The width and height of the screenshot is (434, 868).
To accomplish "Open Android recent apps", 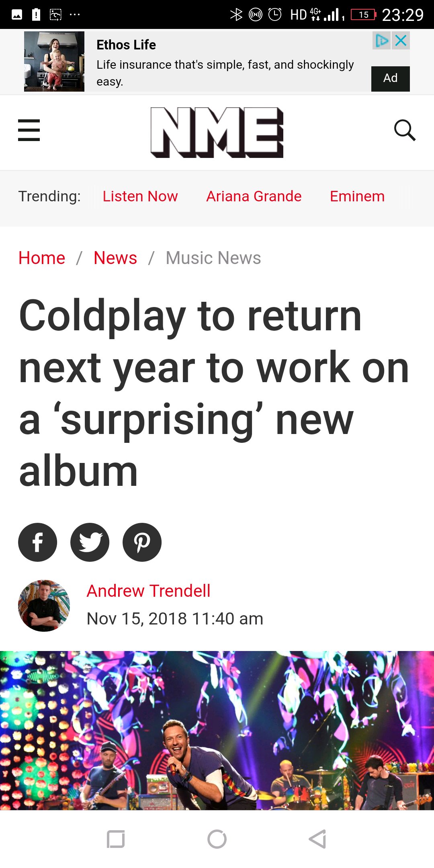I will coord(116,839).
